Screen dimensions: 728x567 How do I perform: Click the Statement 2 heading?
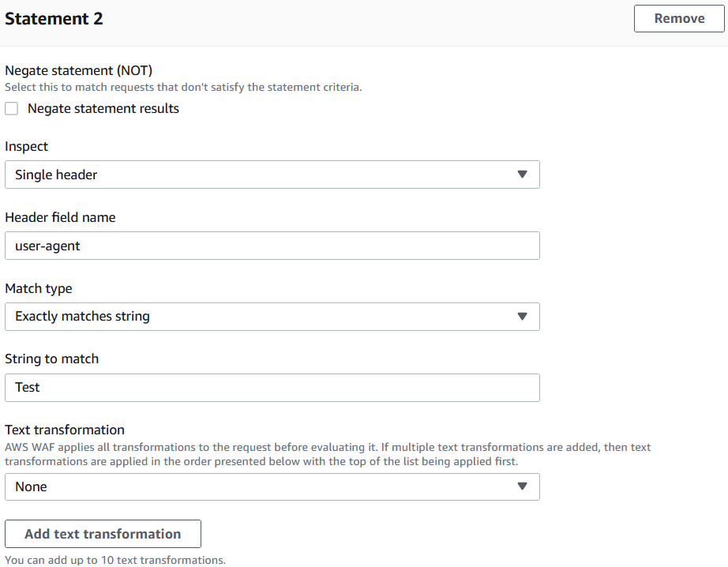pos(54,19)
